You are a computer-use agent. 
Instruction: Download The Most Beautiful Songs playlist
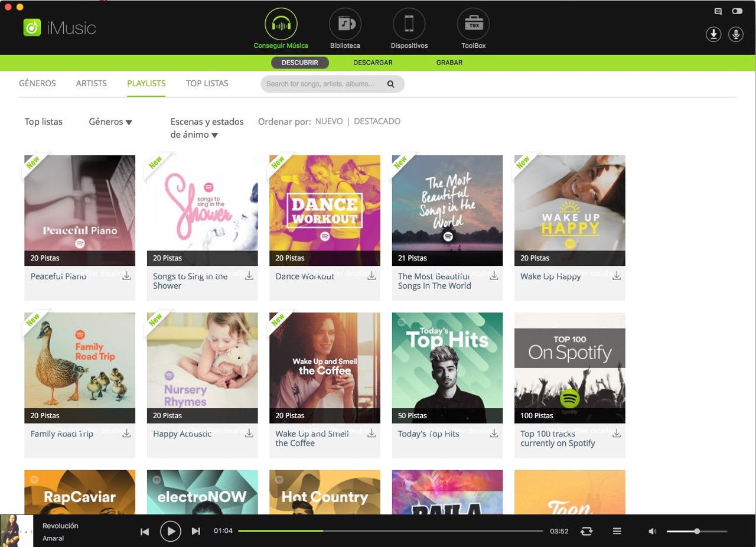point(494,276)
